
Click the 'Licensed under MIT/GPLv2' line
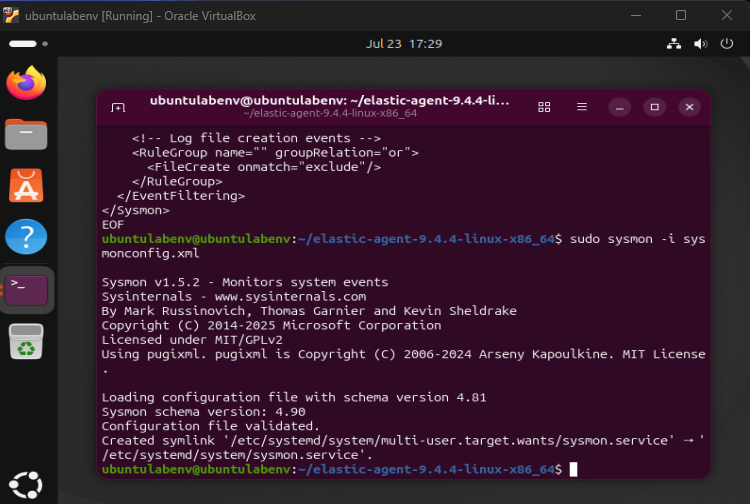pos(192,340)
